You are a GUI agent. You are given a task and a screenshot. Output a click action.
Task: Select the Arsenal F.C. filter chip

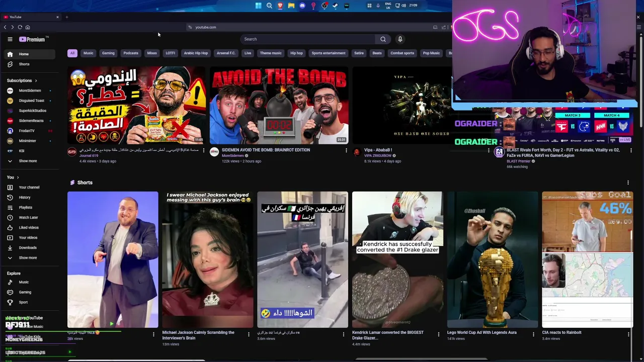tap(226, 53)
